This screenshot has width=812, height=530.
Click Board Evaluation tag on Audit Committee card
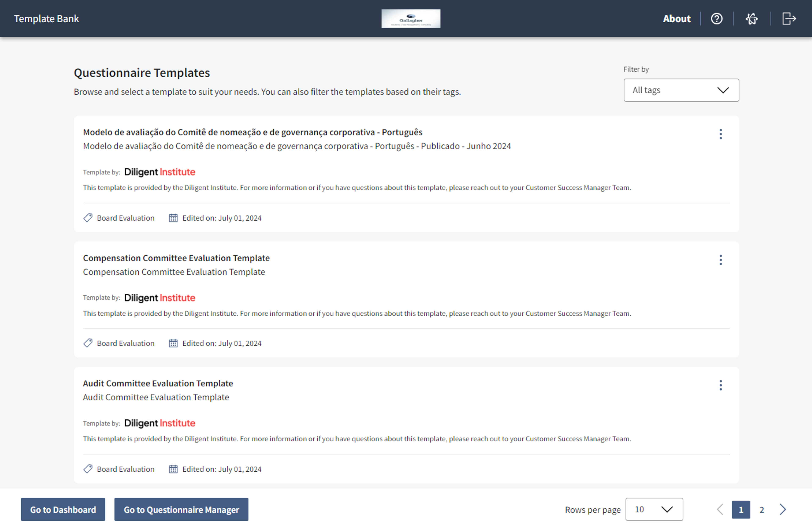pos(126,469)
